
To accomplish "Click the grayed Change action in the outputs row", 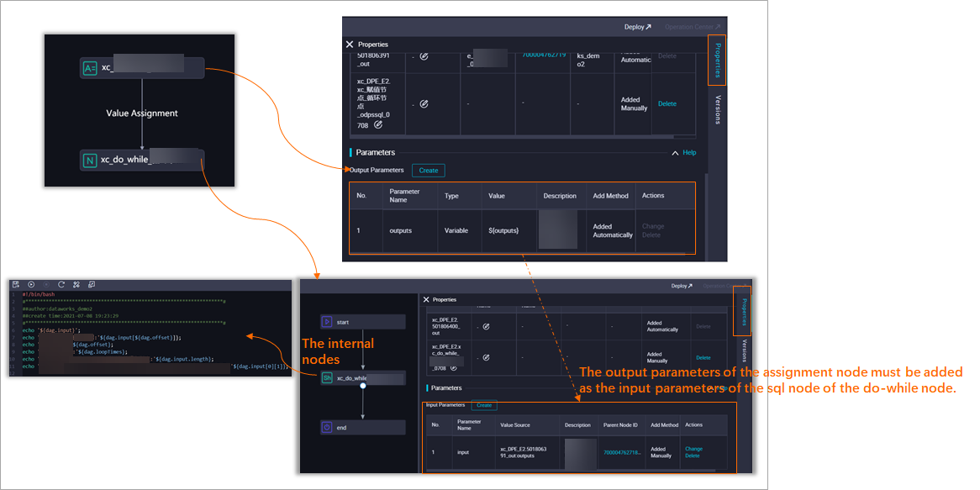I will (653, 226).
